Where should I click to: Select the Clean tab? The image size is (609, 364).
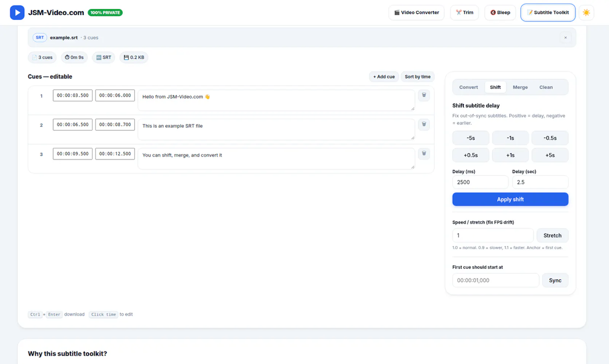pos(546,87)
